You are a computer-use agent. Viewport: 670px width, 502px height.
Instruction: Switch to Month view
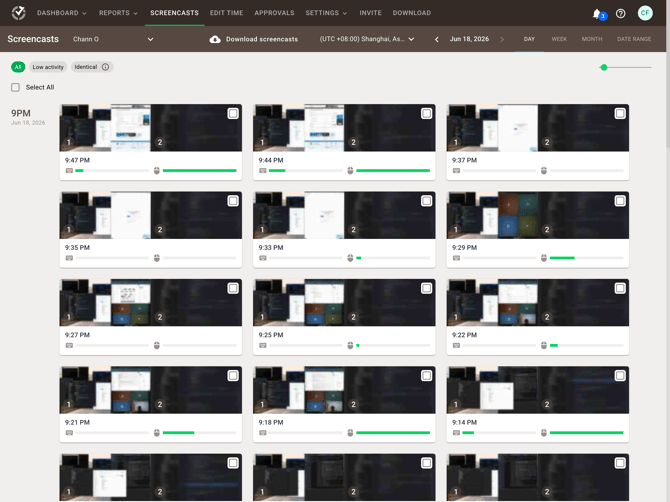592,39
